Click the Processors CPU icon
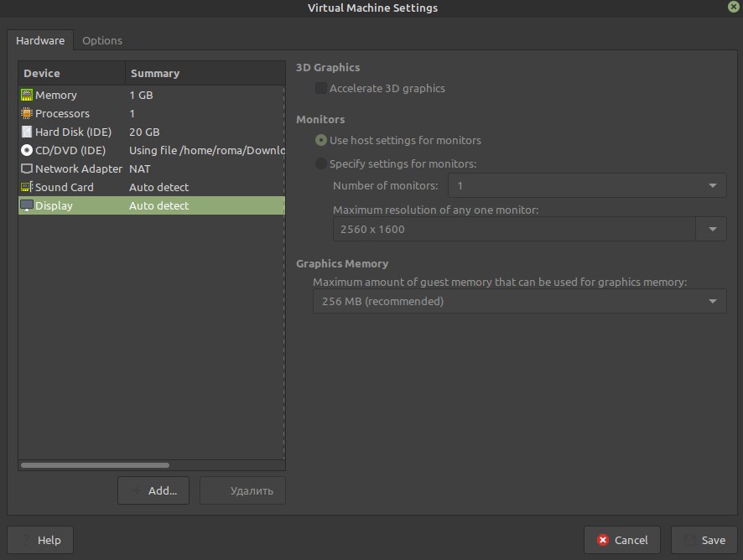The width and height of the screenshot is (743, 560). pos(27,113)
